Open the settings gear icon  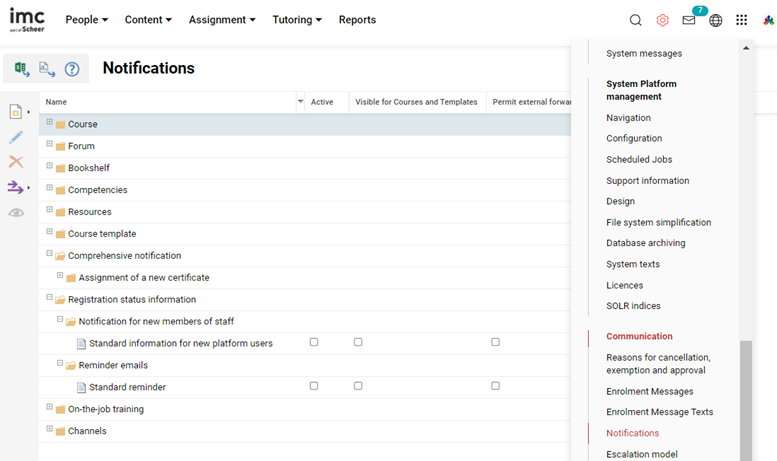click(662, 20)
